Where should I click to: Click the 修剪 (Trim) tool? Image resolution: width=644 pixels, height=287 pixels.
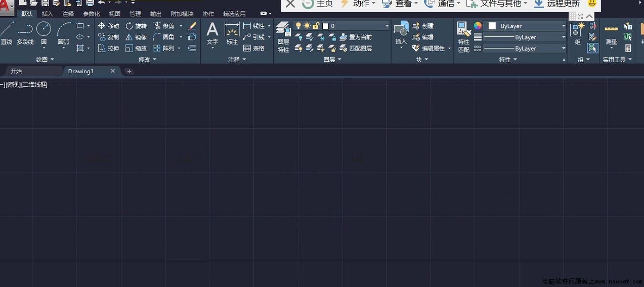coord(164,26)
